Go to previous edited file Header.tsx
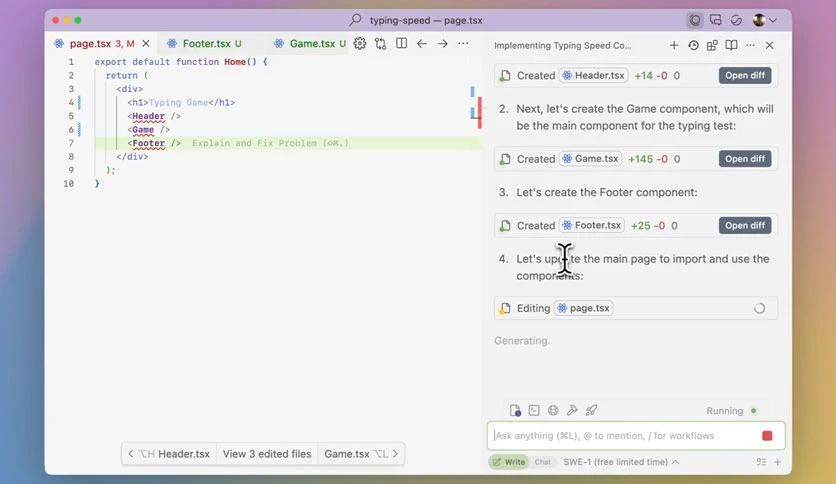Image resolution: width=836 pixels, height=484 pixels. pos(169,454)
